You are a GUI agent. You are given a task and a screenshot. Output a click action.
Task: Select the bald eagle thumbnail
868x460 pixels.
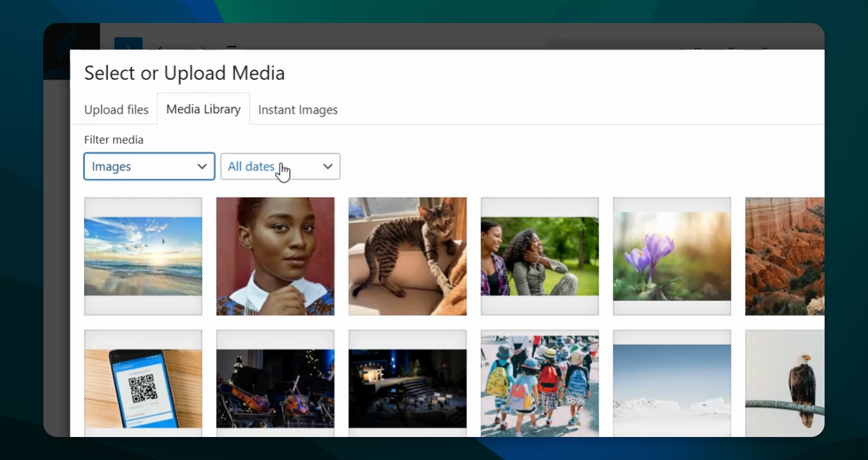tap(785, 383)
